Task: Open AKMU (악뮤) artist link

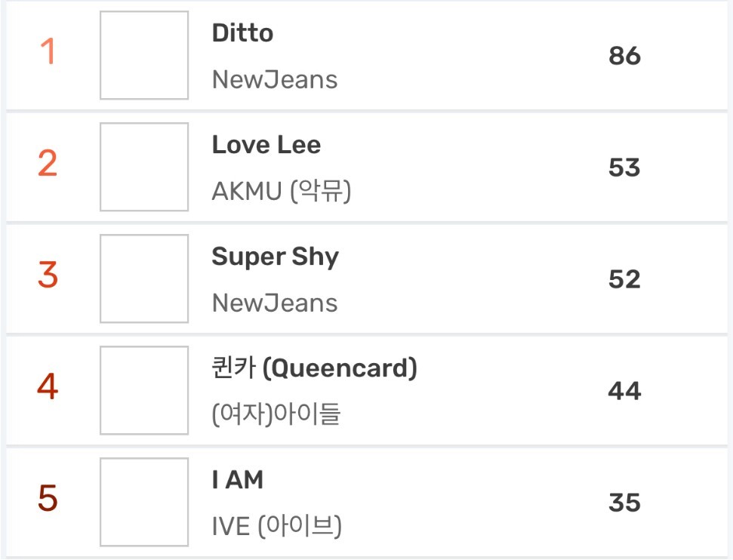Action: [282, 191]
